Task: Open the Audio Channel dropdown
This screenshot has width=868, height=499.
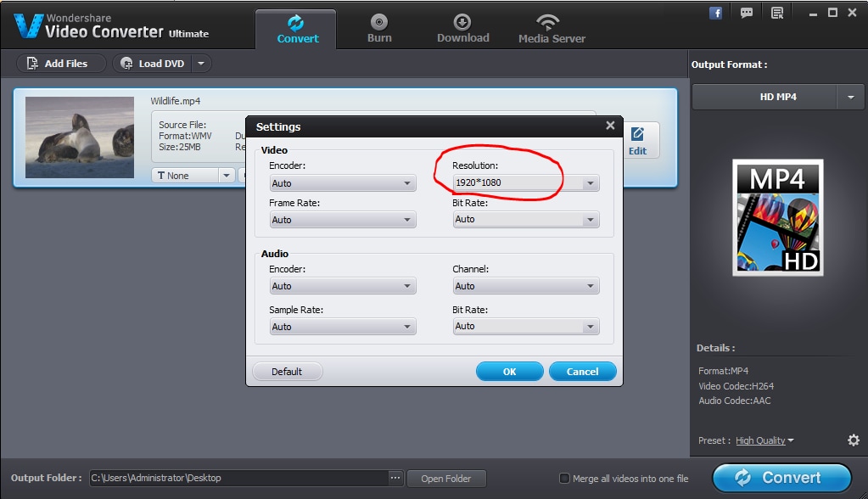Action: click(526, 286)
